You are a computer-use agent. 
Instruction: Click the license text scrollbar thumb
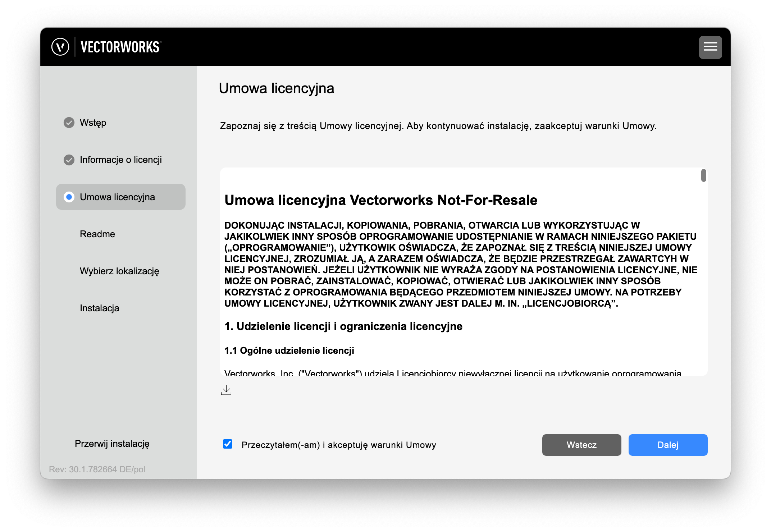click(704, 175)
